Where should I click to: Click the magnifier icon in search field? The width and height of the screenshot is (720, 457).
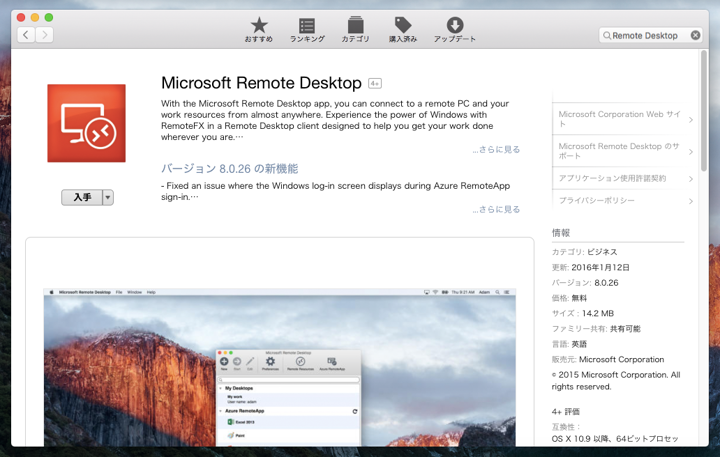607,35
